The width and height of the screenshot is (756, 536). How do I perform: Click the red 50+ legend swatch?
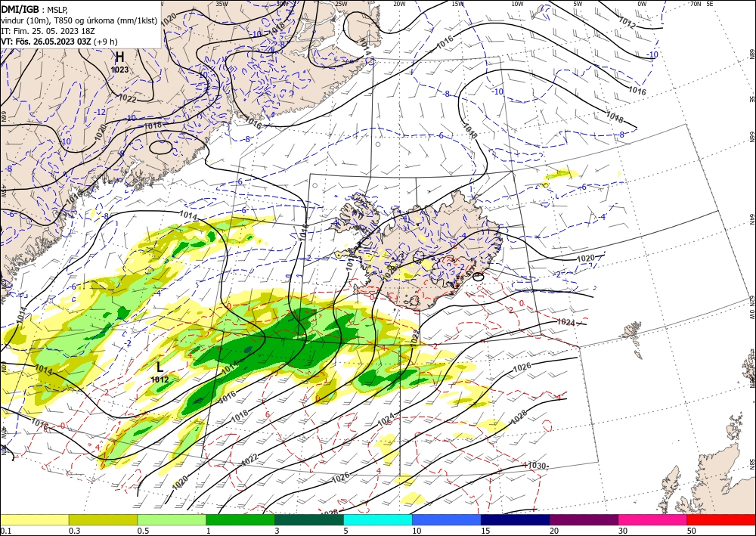(x=721, y=519)
